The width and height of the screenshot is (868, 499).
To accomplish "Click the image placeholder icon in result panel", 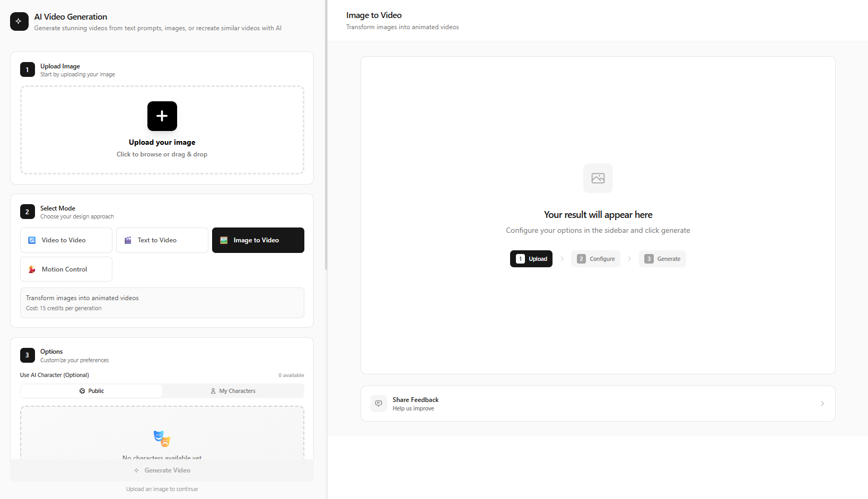I will point(598,178).
